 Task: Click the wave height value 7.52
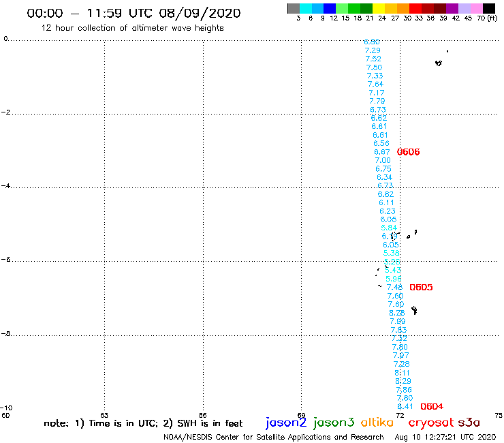coord(373,59)
